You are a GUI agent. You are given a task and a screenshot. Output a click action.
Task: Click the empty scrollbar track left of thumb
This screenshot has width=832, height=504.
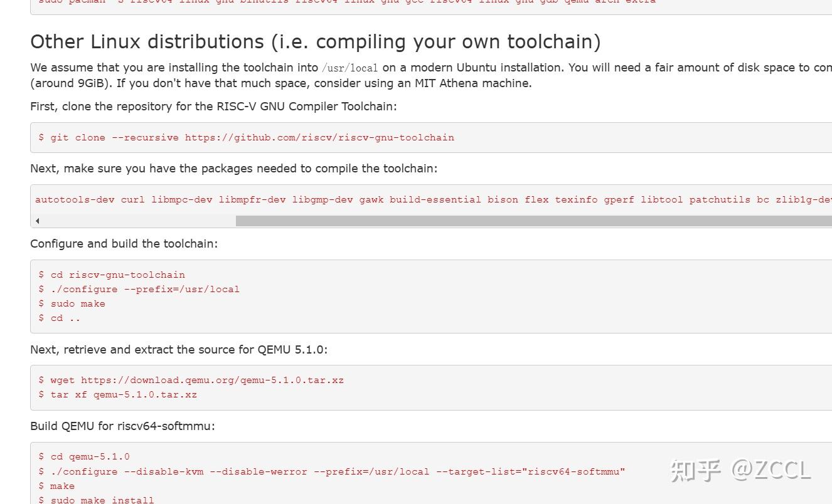(x=139, y=221)
